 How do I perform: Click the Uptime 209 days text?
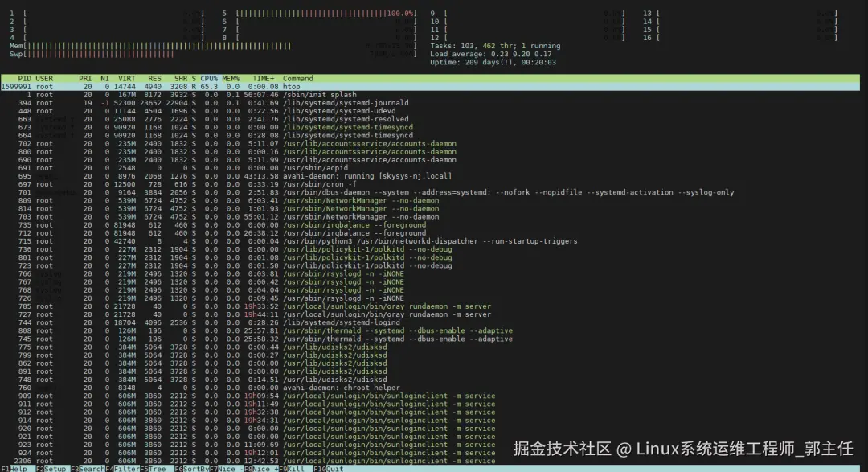pos(493,62)
